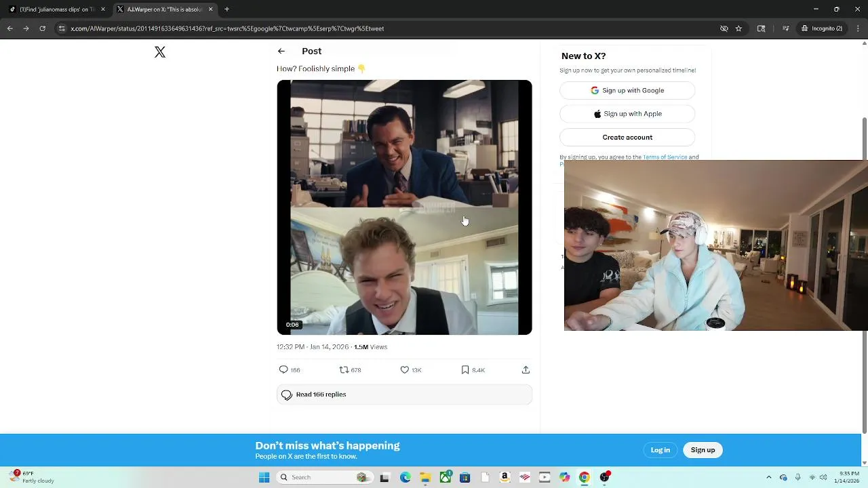Click the 'New to X?' heading
The image size is (868, 488).
584,56
